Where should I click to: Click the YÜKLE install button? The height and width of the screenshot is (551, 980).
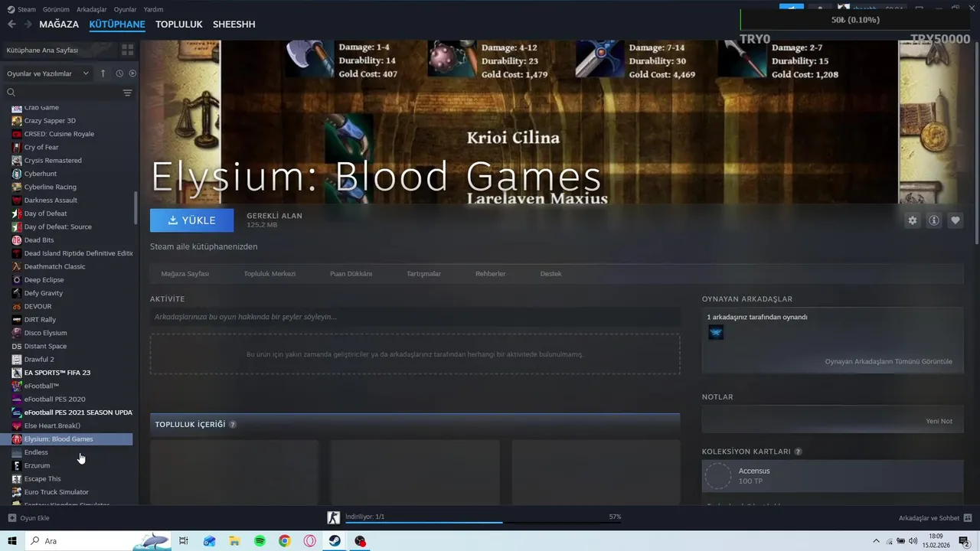(x=192, y=220)
